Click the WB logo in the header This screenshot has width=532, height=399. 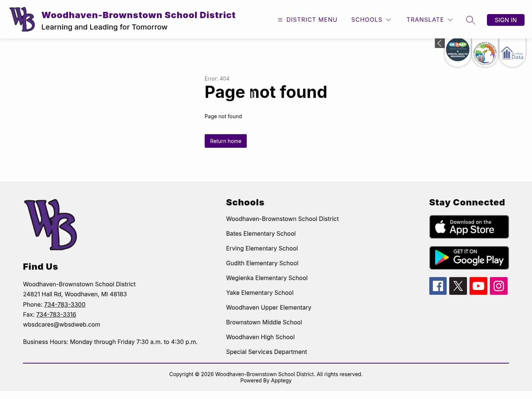pos(22,19)
